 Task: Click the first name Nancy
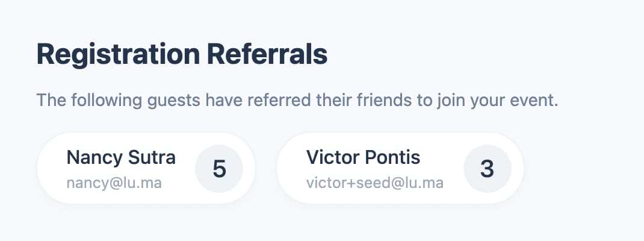91,158
